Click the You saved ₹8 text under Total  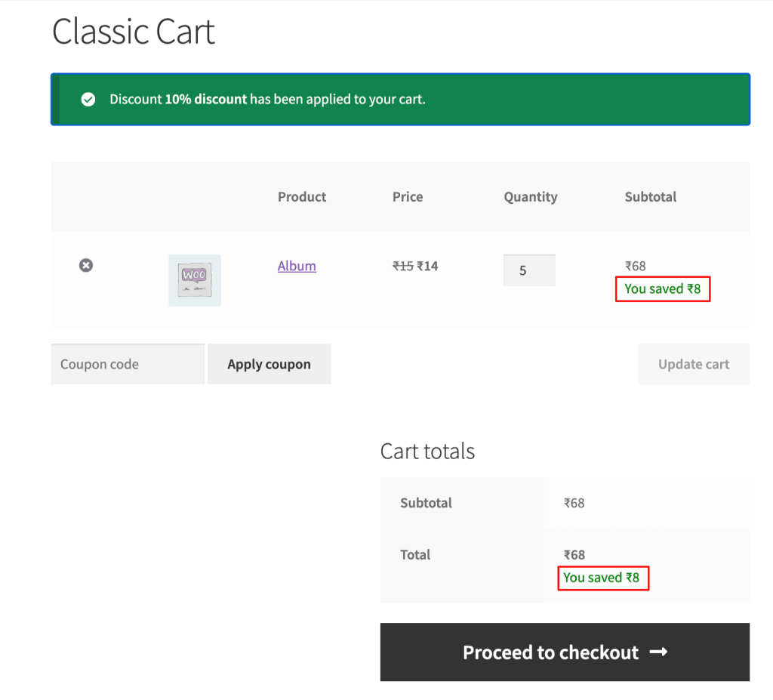[602, 578]
